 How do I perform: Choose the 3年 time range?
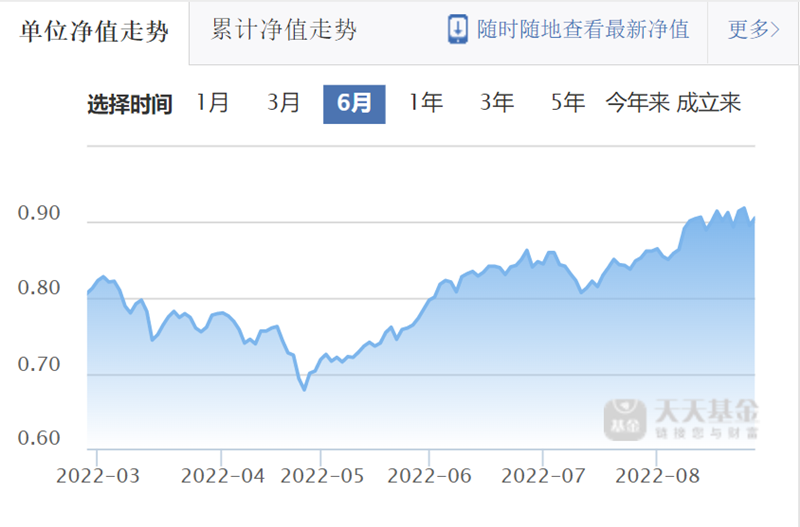[496, 103]
